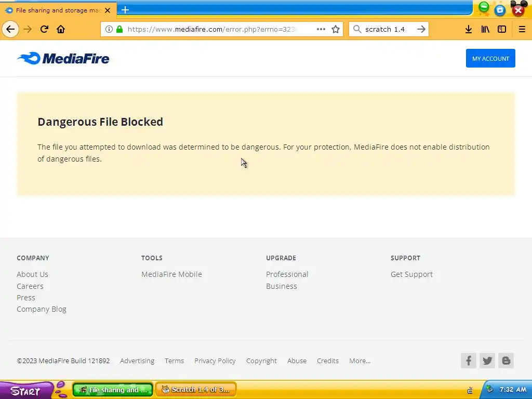
Task: Close the browser with red X button
Action: point(518,10)
